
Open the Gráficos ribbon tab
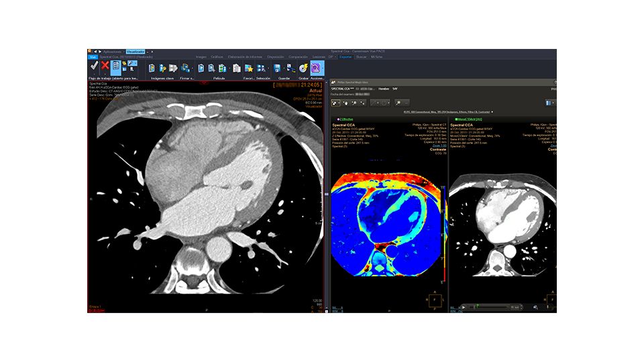pyautogui.click(x=217, y=57)
